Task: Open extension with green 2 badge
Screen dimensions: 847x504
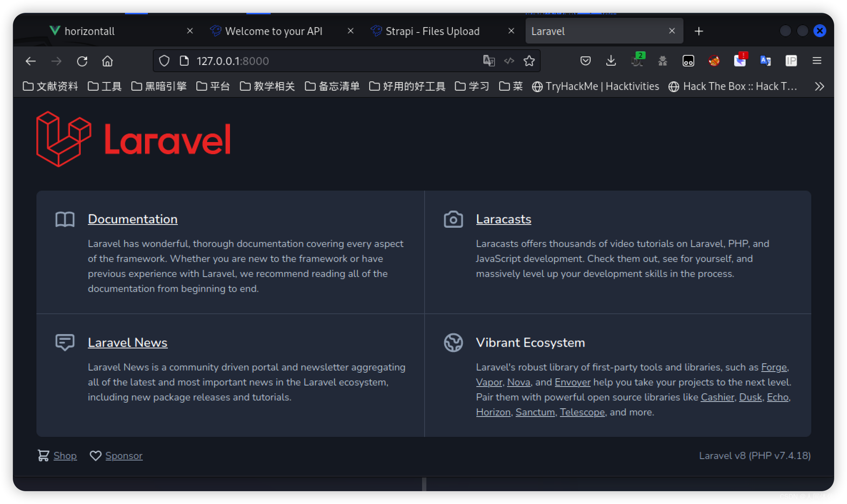Action: (x=637, y=60)
